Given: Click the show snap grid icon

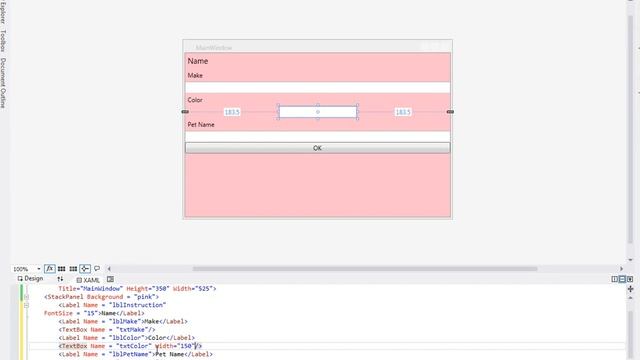Looking at the screenshot, I should pos(62,269).
